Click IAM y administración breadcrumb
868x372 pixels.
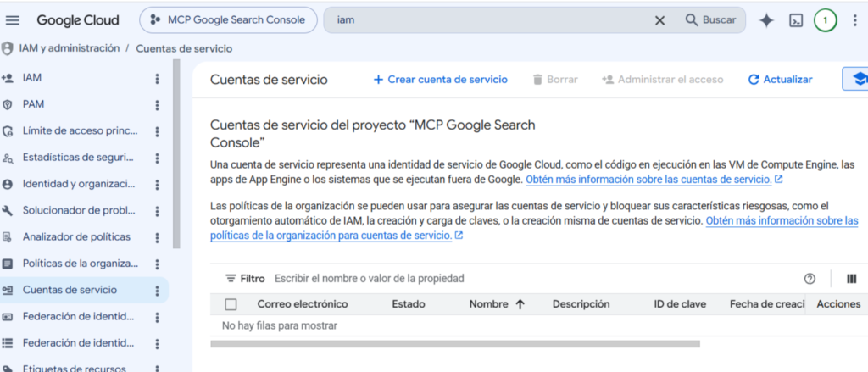pyautogui.click(x=70, y=48)
